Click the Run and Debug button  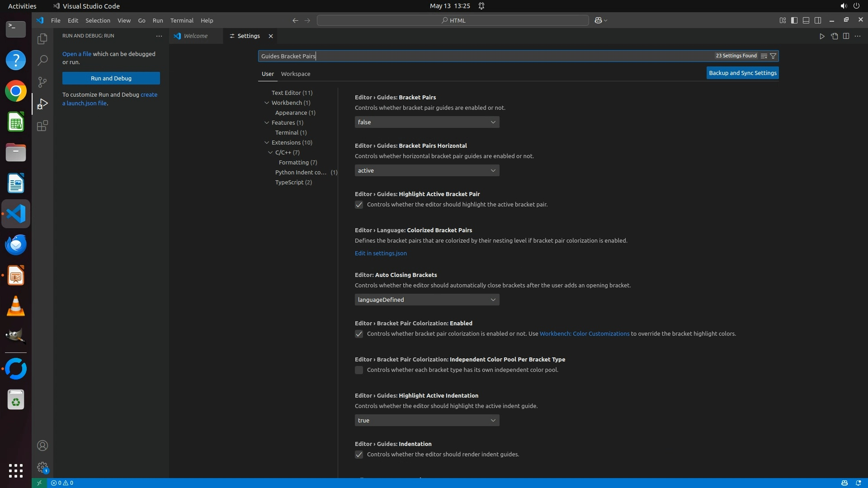tap(111, 78)
